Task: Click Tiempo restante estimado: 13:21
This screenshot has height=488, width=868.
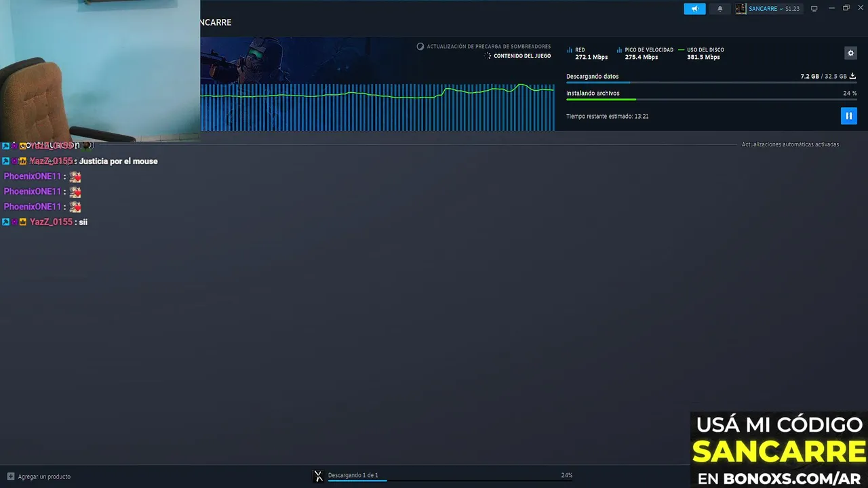Action: [608, 117]
